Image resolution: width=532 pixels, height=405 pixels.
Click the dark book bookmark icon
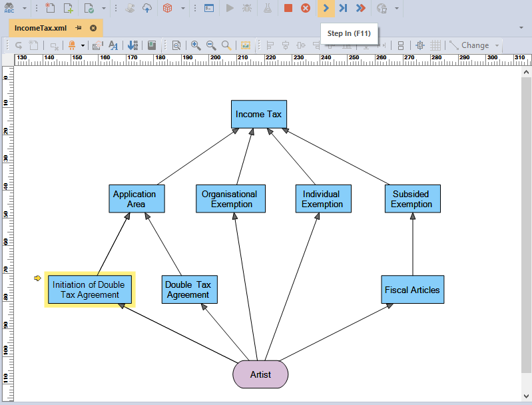click(152, 45)
